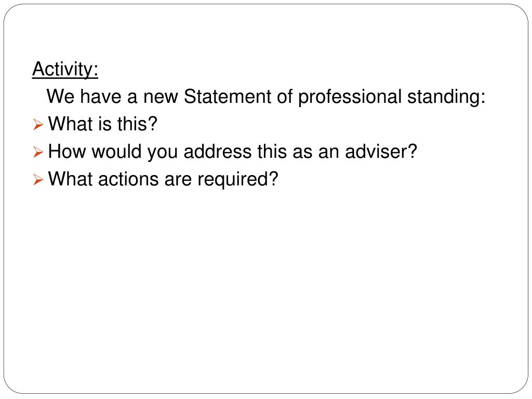Click the word 'actions' in third bullet
The height and width of the screenshot is (399, 532).
tap(128, 179)
